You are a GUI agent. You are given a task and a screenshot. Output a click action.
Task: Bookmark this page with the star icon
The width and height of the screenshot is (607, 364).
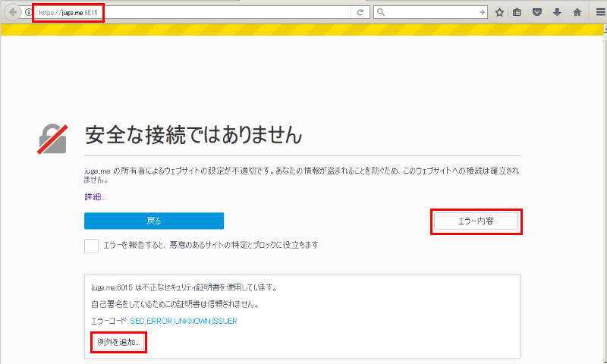click(x=499, y=12)
